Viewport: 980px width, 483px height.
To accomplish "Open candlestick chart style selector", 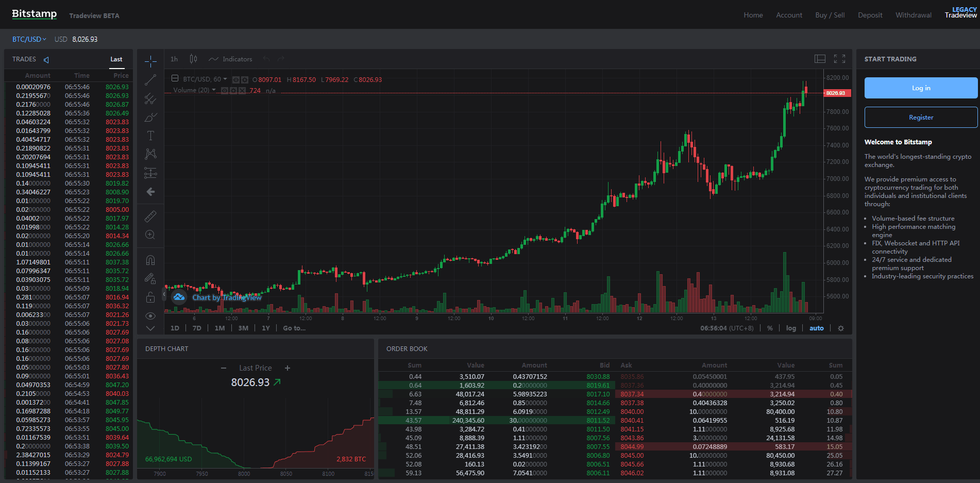I will click(193, 59).
